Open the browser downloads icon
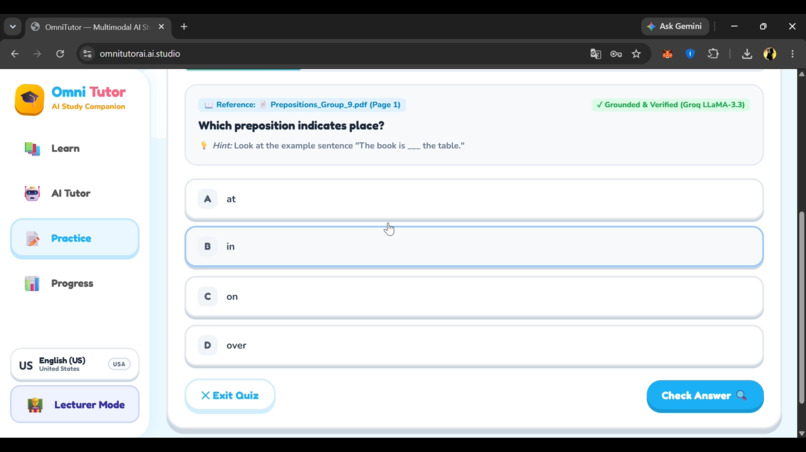This screenshot has height=452, width=806. pos(747,53)
